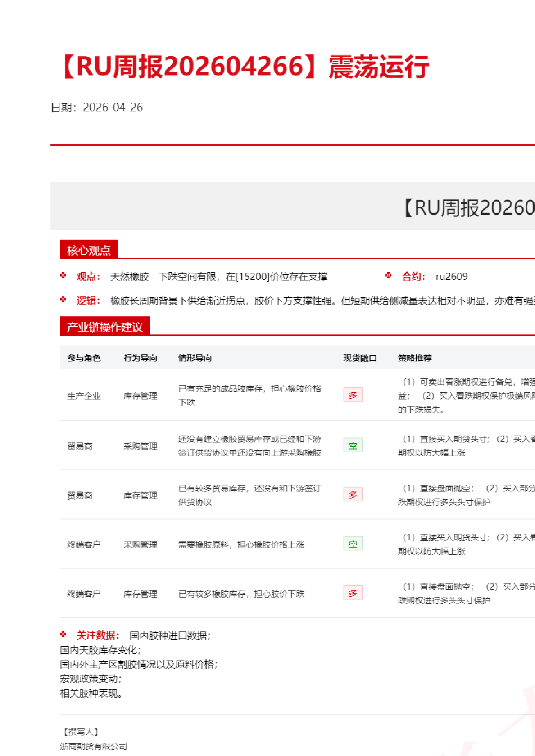Click the diamond bullet before 合约
This screenshot has height=756, width=535.
tap(389, 275)
